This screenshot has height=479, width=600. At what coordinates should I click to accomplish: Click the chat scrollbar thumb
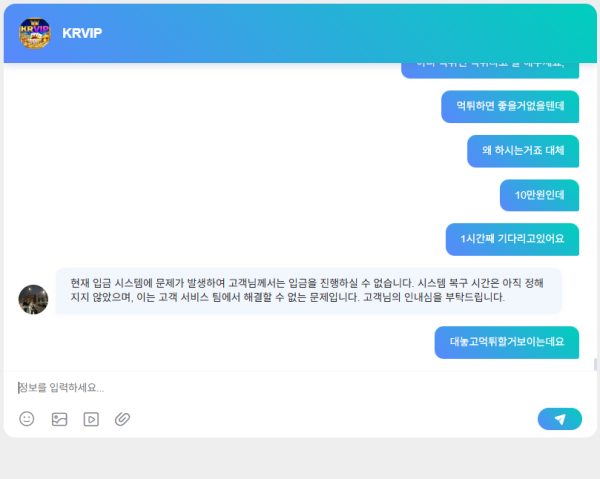595,364
